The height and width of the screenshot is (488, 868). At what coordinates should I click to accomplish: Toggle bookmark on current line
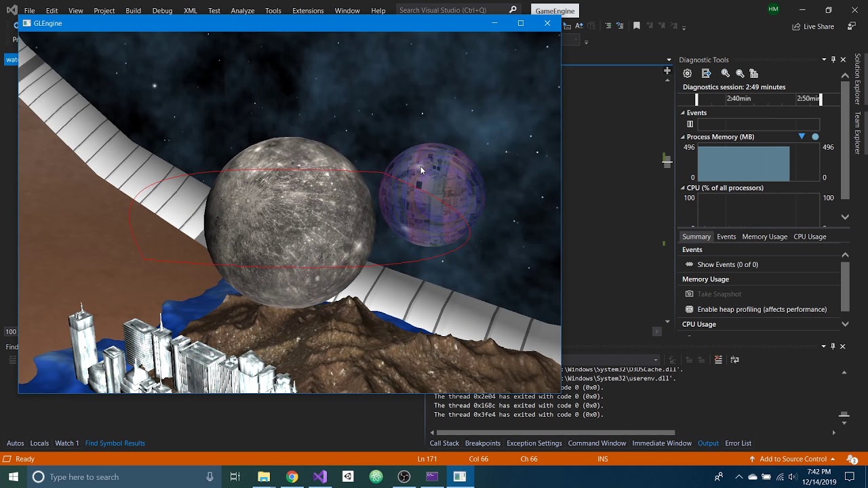(x=636, y=26)
